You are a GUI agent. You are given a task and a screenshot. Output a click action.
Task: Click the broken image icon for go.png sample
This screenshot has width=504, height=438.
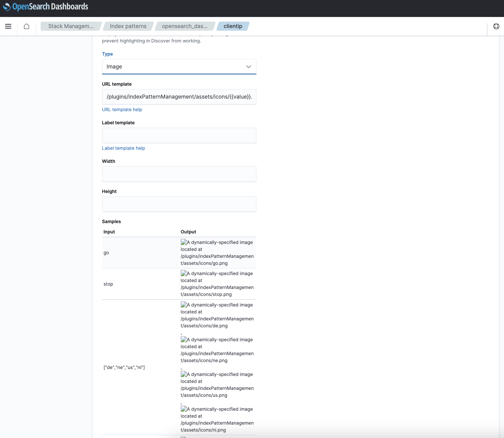pos(183,242)
